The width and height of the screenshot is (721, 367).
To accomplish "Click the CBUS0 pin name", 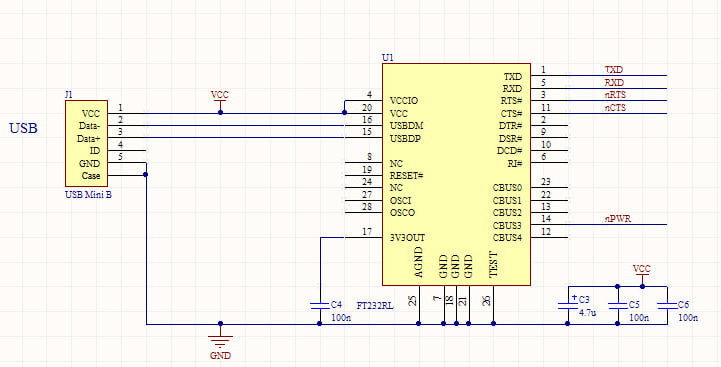I will click(508, 188).
